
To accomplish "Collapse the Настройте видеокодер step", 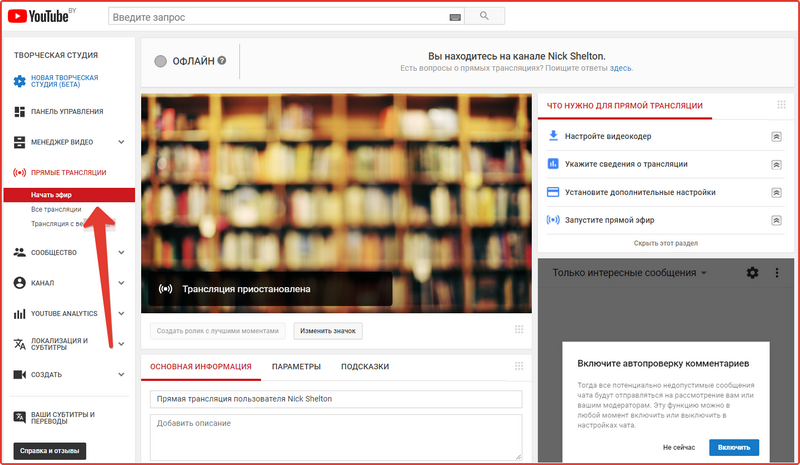I will [776, 136].
